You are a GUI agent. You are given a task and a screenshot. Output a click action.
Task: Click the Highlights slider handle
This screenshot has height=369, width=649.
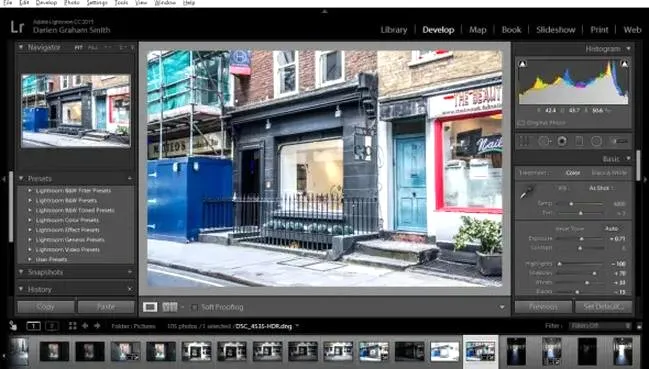pyautogui.click(x=560, y=264)
